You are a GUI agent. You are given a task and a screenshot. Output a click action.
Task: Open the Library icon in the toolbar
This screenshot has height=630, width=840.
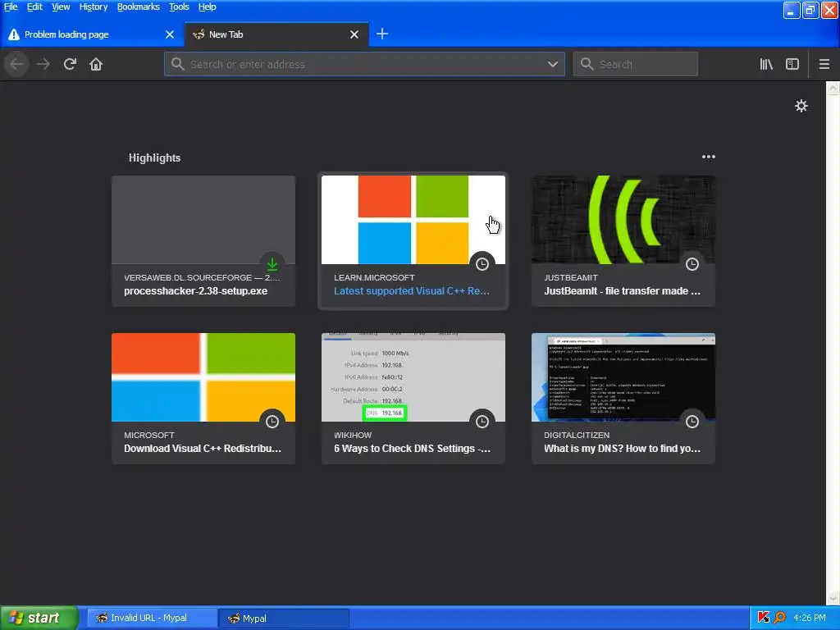tap(766, 64)
